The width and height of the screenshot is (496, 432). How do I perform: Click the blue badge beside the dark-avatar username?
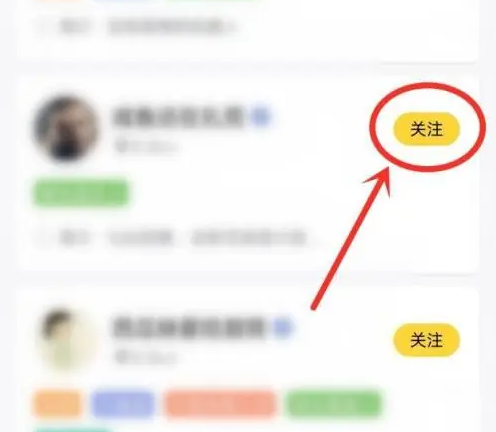[262, 117]
